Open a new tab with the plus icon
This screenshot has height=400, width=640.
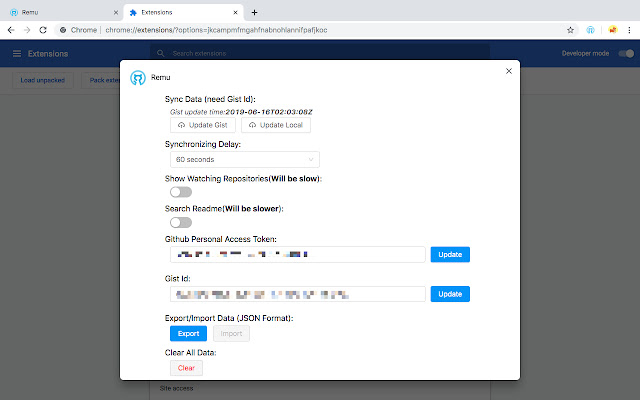coord(254,13)
